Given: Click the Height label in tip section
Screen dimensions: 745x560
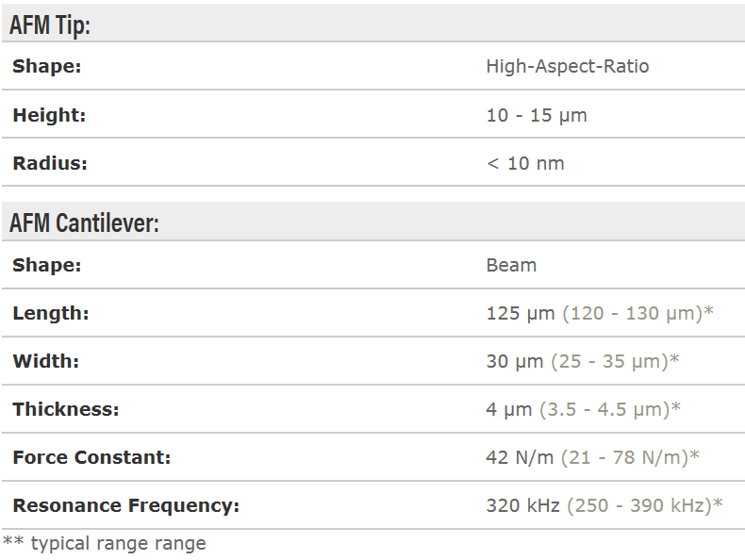Looking at the screenshot, I should coord(49,115).
